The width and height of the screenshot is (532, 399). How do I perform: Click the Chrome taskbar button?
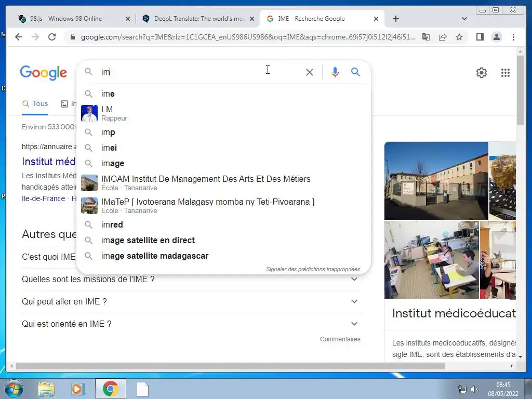110,389
